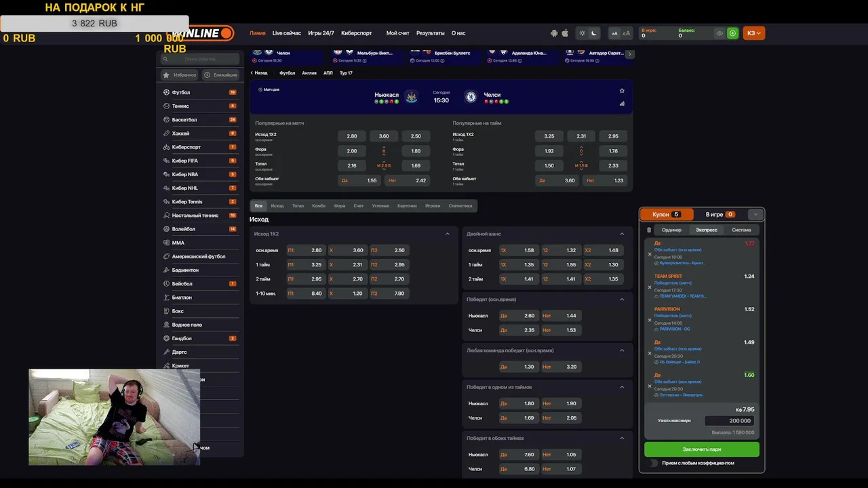Collapse Победит (осн.время) section
This screenshot has width=868, height=488.
point(622,299)
